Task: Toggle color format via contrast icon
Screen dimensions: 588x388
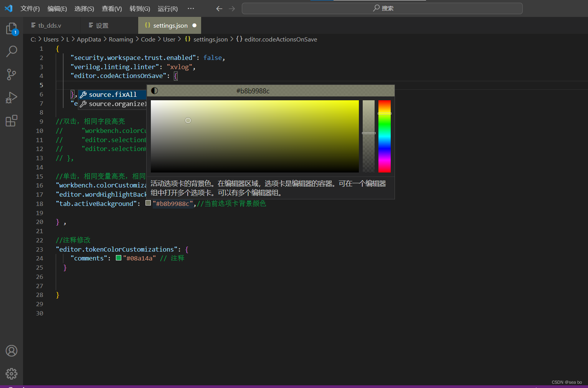Action: click(155, 91)
